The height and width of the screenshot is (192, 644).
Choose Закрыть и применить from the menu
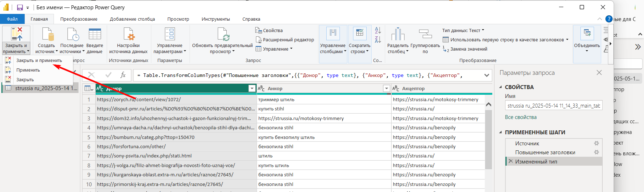39,61
